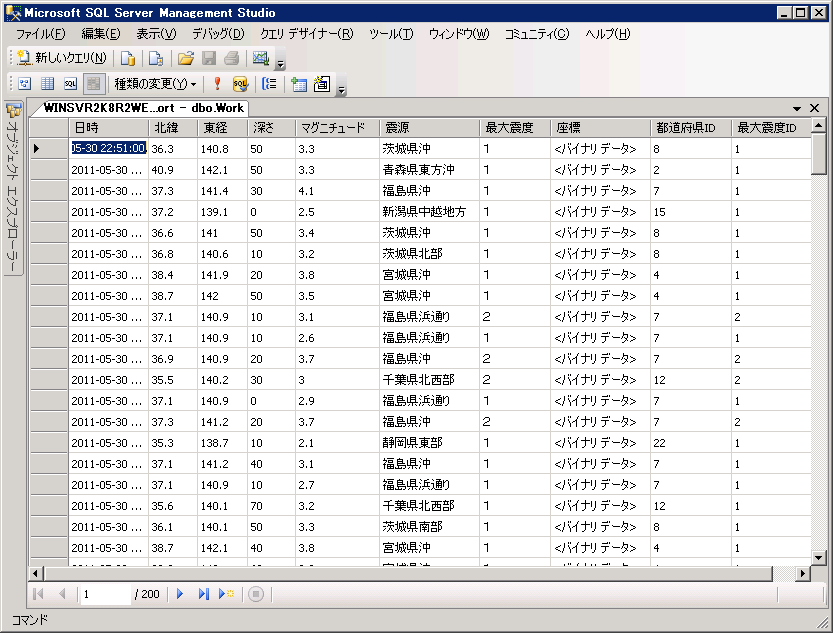Screen dimensions: 833x633
Task: Show the Criteria pane grid icon
Action: coord(47,84)
